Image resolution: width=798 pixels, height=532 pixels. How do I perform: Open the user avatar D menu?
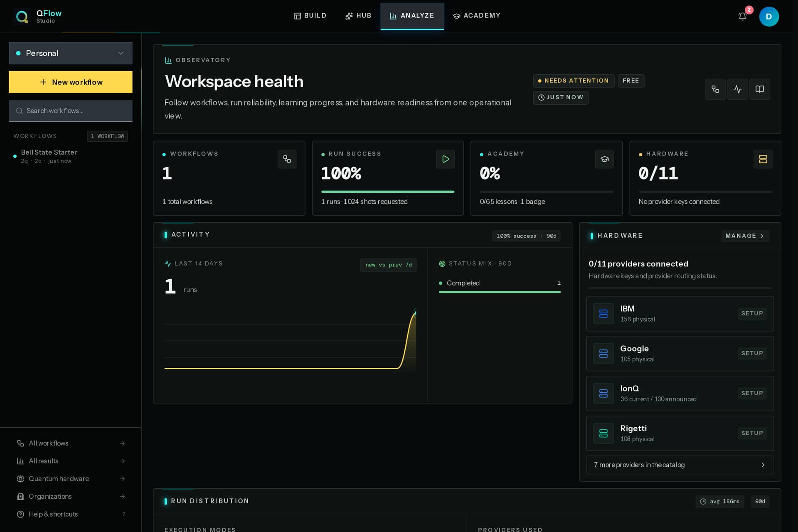(x=769, y=17)
